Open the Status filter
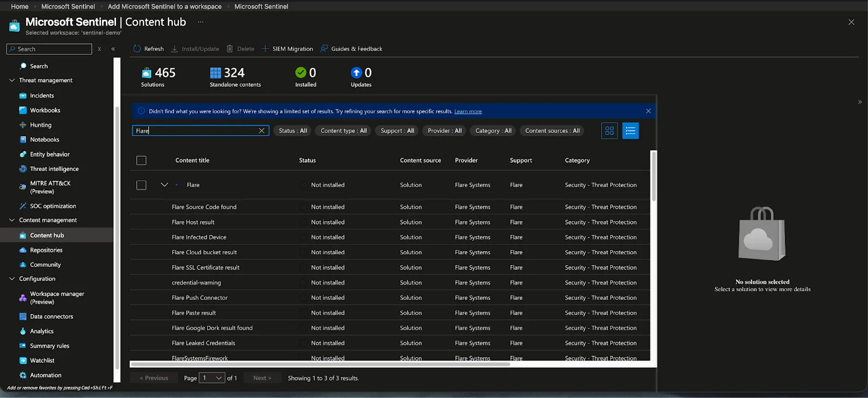 (x=293, y=131)
